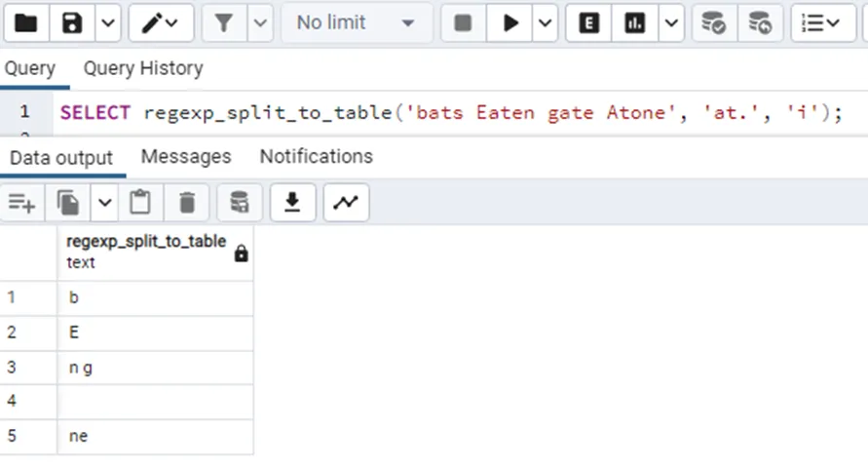868x469 pixels.
Task: Click the Add row icon
Action: pyautogui.click(x=21, y=202)
